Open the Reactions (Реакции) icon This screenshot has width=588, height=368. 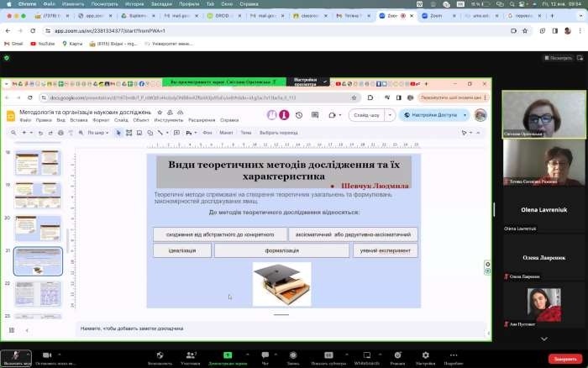[396, 355]
